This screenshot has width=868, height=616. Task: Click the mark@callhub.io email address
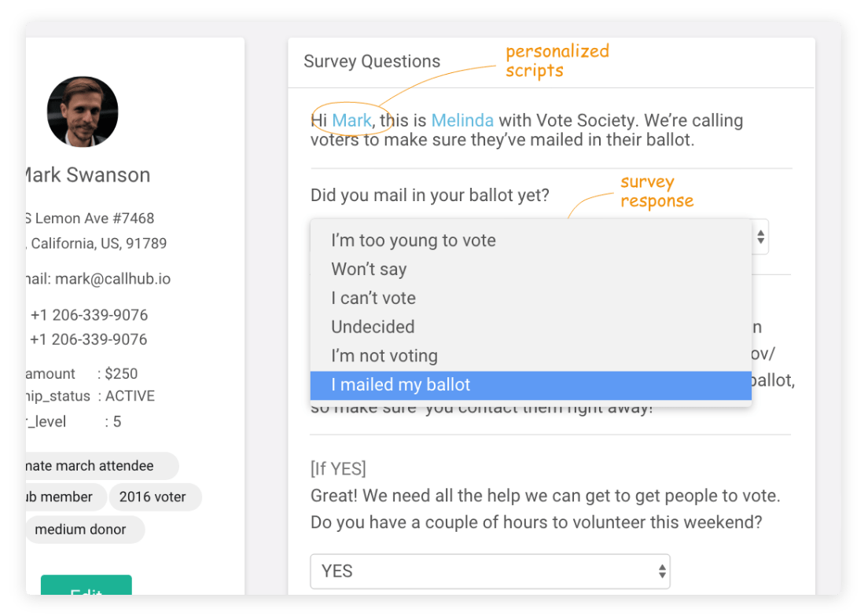point(113,279)
